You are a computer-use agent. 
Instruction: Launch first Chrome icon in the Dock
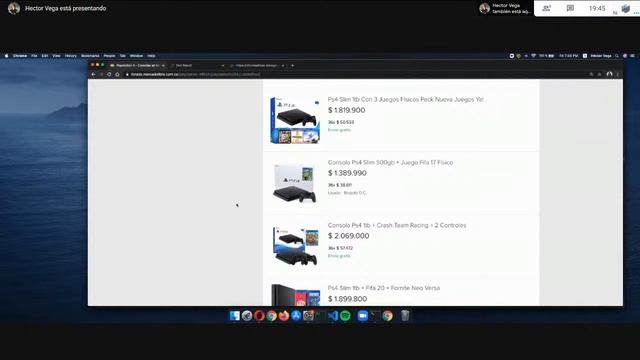click(271, 316)
